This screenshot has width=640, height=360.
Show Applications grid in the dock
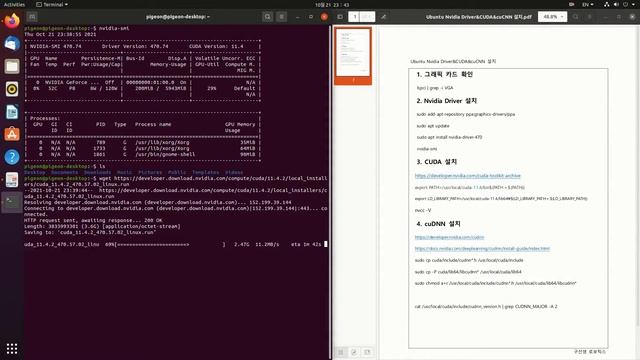coord(12,348)
